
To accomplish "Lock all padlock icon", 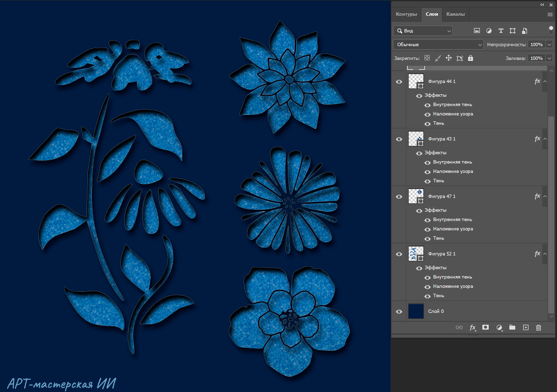I will click(x=471, y=58).
